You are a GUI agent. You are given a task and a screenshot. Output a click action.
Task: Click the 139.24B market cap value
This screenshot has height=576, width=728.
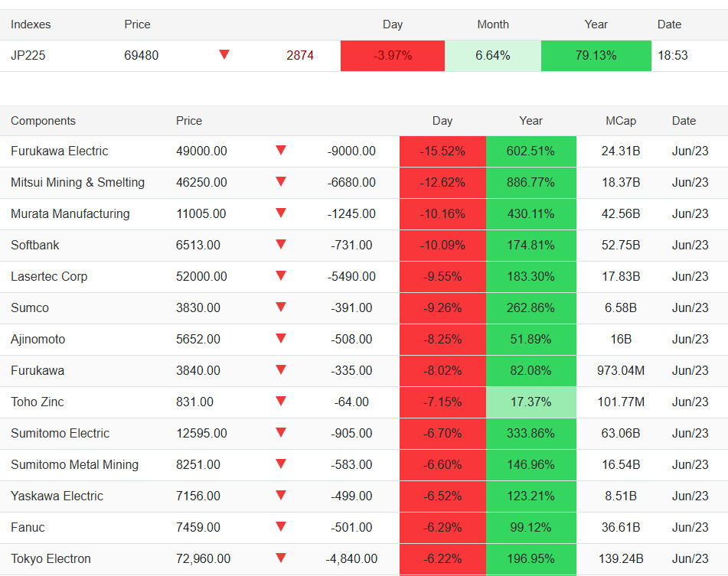pyautogui.click(x=621, y=558)
